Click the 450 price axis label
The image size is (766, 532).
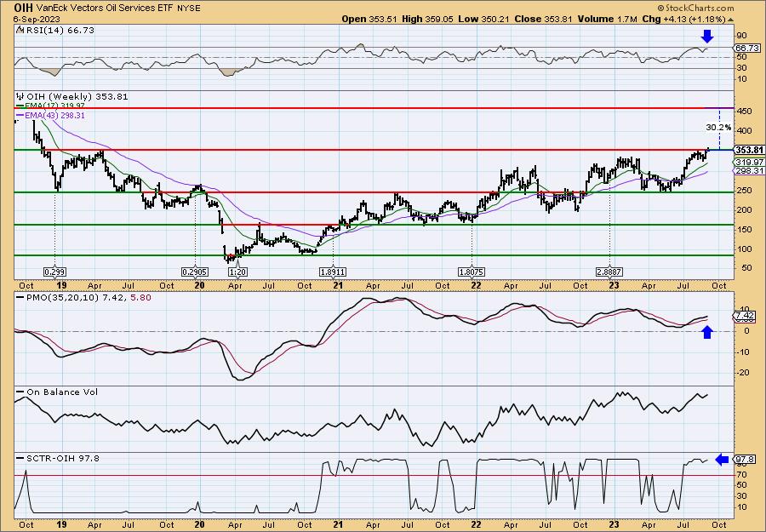pyautogui.click(x=745, y=111)
